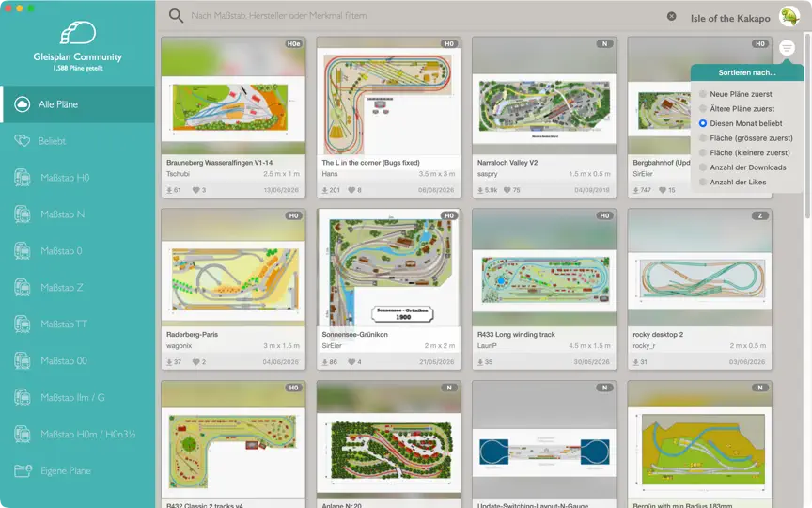Filter plans by Maßstab H0
Screen dimensions: 812x508
pos(78,178)
